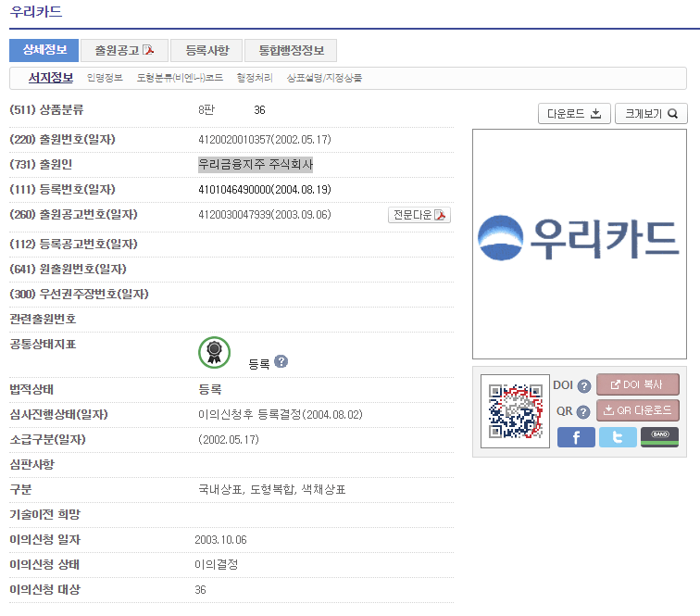Viewport: 700px width, 616px height.
Task: Click the 우리카드 trademark image
Action: (x=579, y=244)
